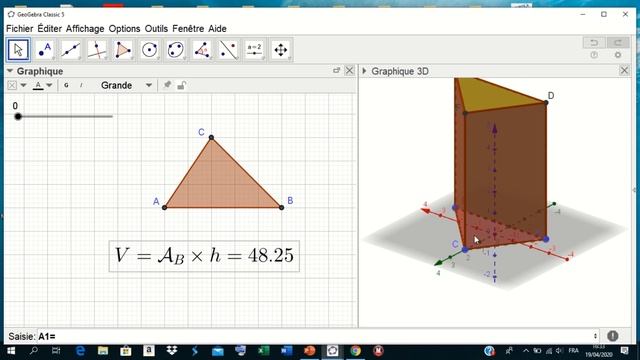The width and height of the screenshot is (640, 360).
Task: Open the Aide menu
Action: click(218, 29)
